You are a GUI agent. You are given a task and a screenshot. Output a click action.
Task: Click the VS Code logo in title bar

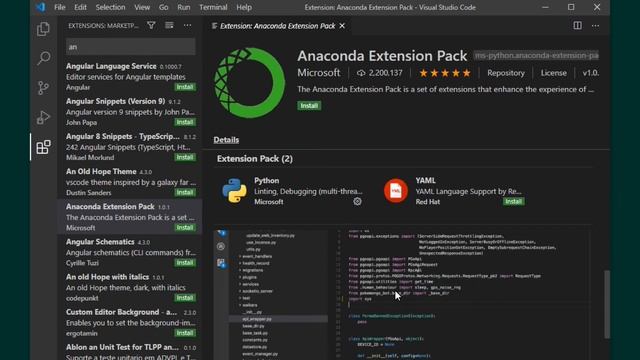(x=40, y=7)
